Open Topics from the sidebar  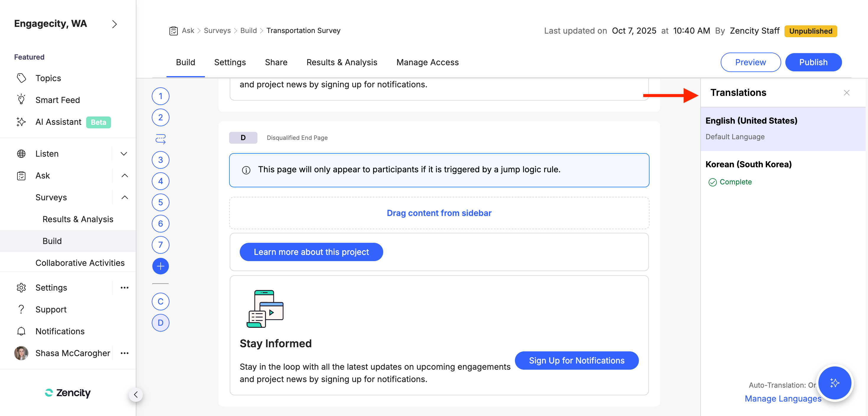point(48,78)
